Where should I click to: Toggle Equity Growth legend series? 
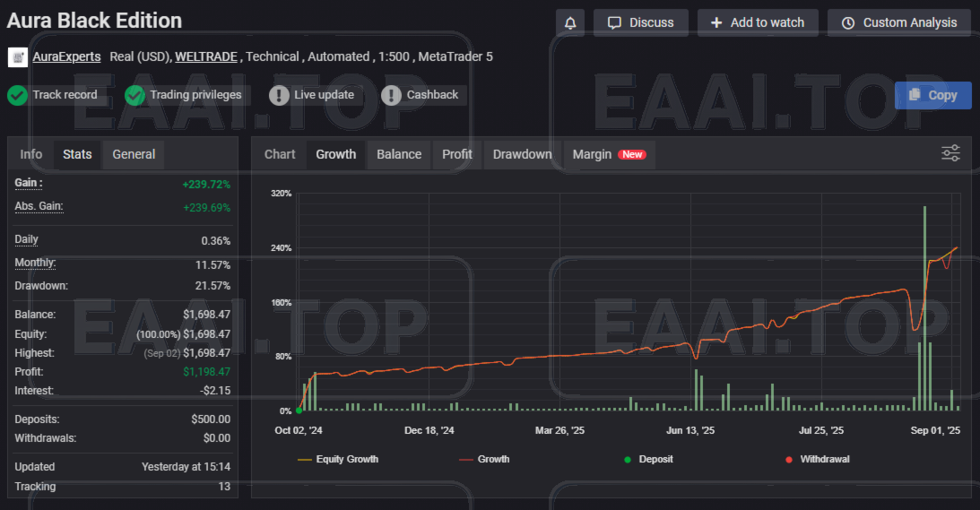337,459
